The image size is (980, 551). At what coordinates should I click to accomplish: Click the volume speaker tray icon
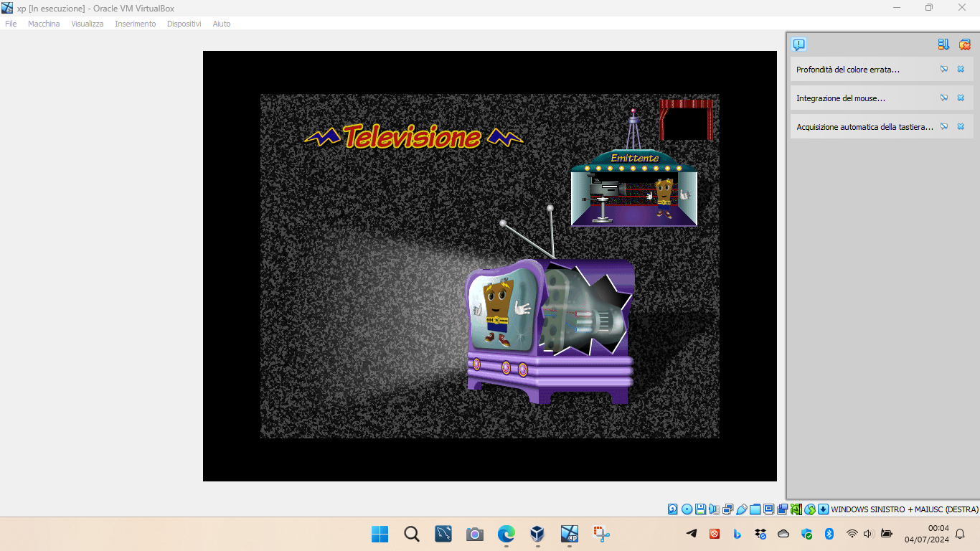coord(868,534)
